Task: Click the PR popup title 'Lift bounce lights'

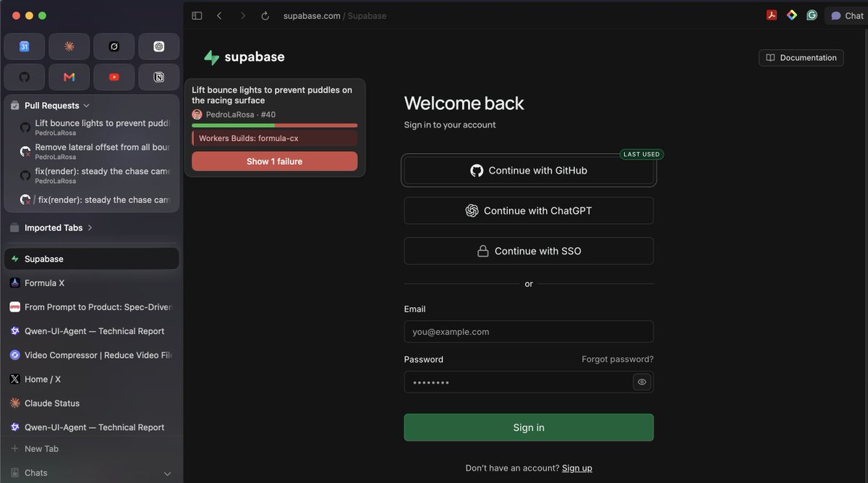Action: 272,95
